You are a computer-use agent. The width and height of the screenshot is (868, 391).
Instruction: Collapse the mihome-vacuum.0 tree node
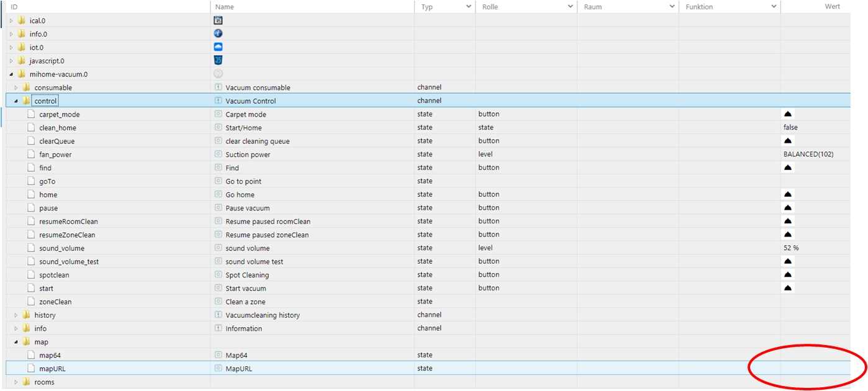click(x=11, y=74)
